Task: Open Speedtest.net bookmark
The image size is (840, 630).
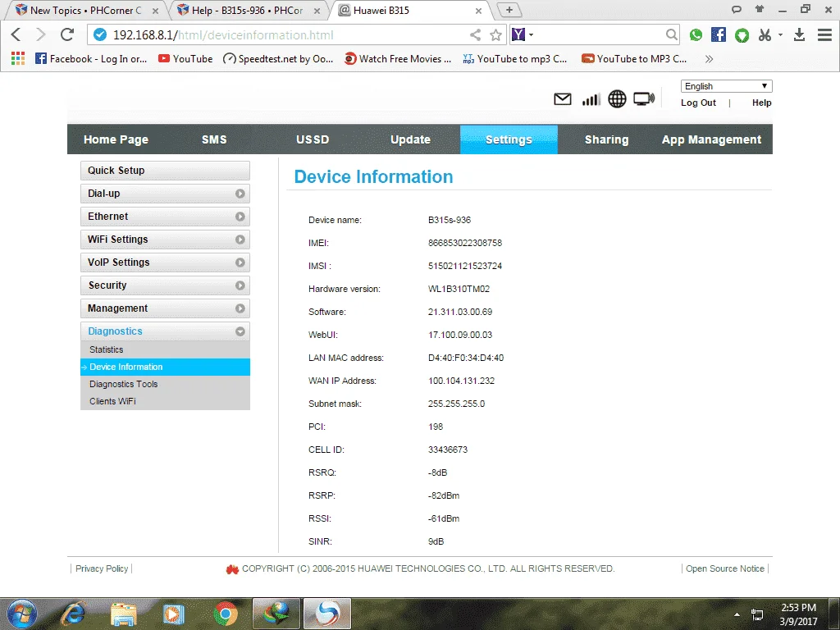Action: coord(278,59)
